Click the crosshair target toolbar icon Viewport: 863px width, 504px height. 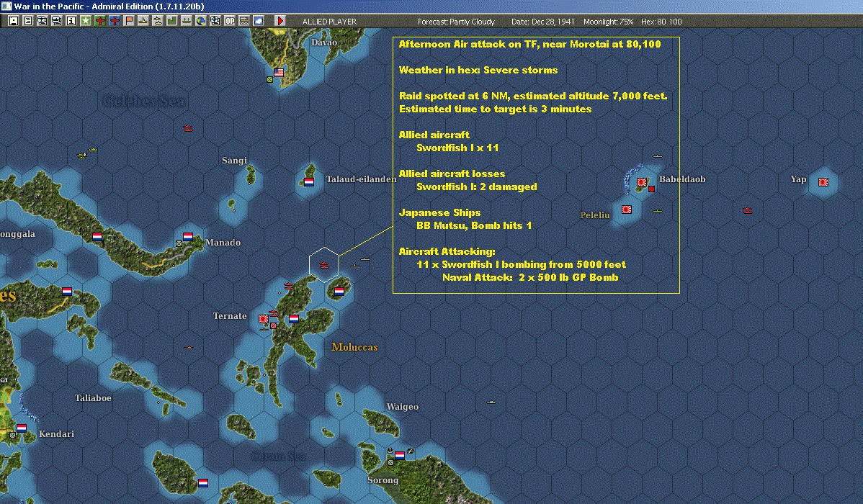coord(215,21)
